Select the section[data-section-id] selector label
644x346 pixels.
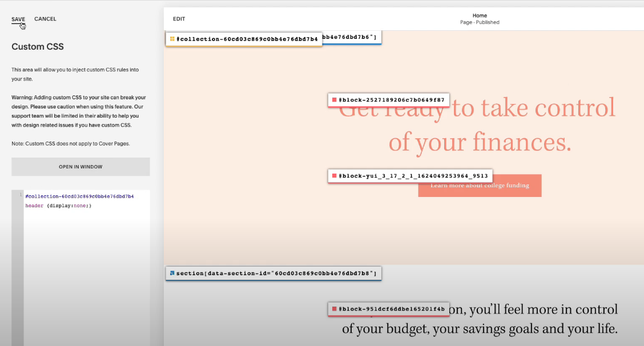tap(278, 273)
